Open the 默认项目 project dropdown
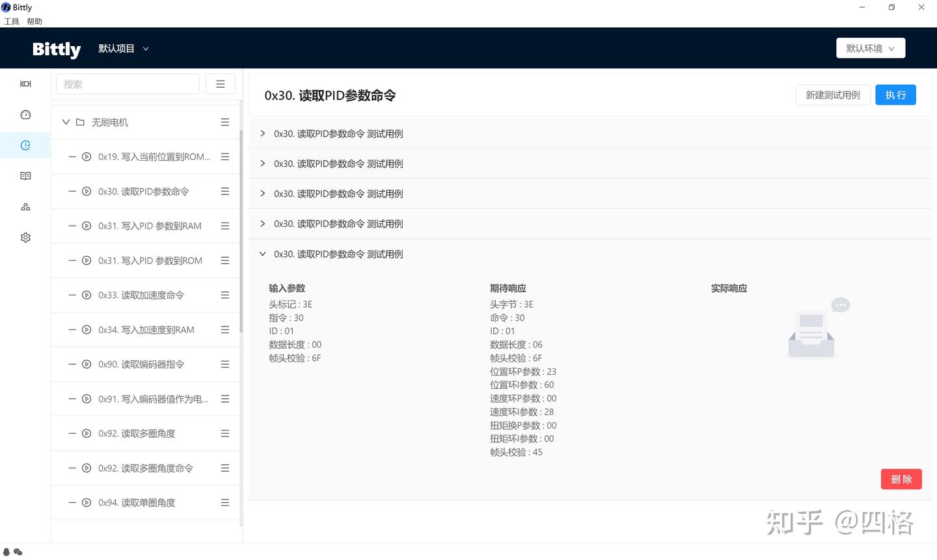 (123, 48)
